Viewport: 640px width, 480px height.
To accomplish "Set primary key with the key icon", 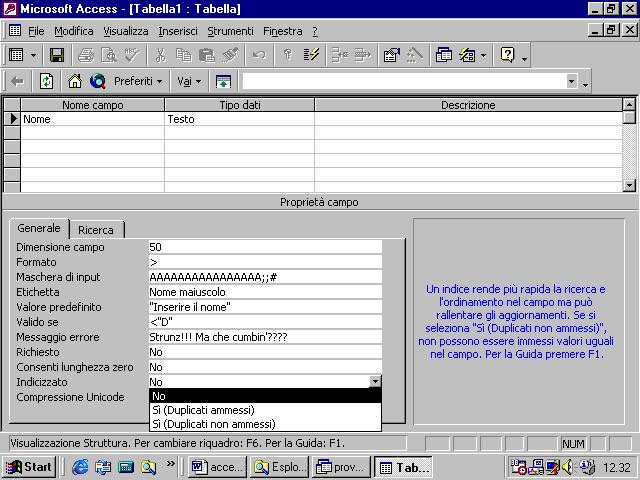I will tap(288, 55).
